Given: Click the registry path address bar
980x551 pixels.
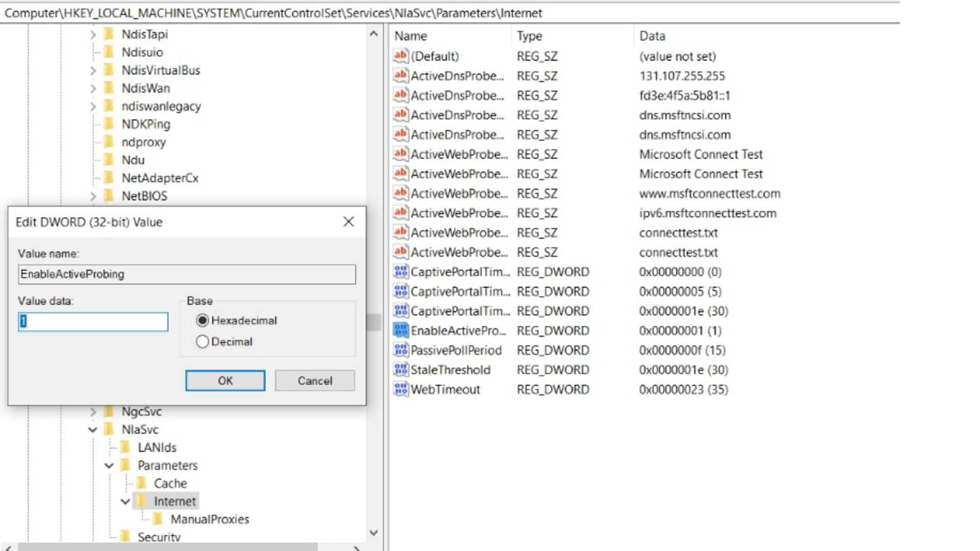Looking at the screenshot, I should tap(449, 13).
